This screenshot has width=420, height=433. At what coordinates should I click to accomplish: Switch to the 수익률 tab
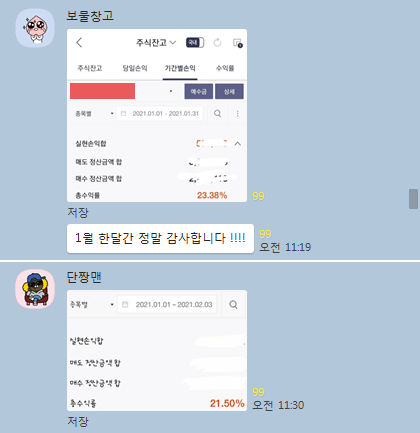point(225,68)
